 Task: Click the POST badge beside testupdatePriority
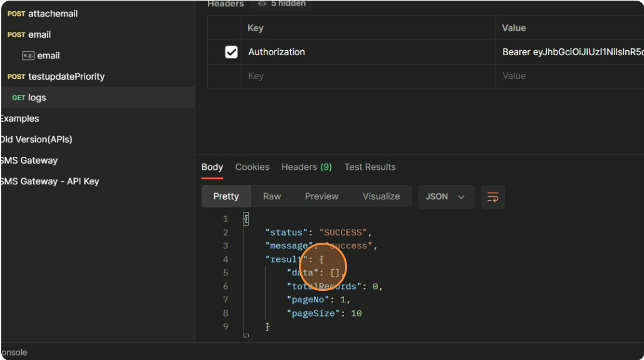[x=16, y=77]
